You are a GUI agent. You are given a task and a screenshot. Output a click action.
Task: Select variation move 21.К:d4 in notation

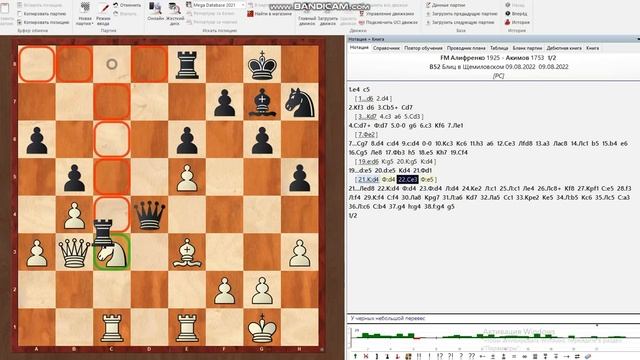point(369,180)
